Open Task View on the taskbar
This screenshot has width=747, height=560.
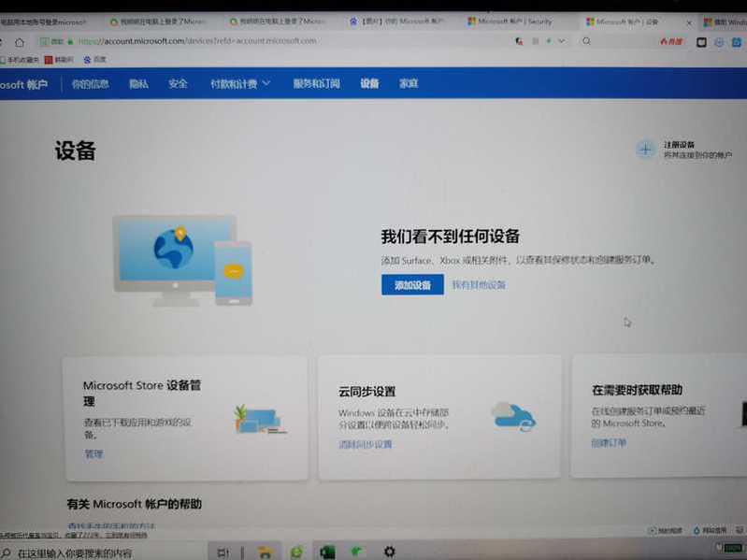[223, 553]
